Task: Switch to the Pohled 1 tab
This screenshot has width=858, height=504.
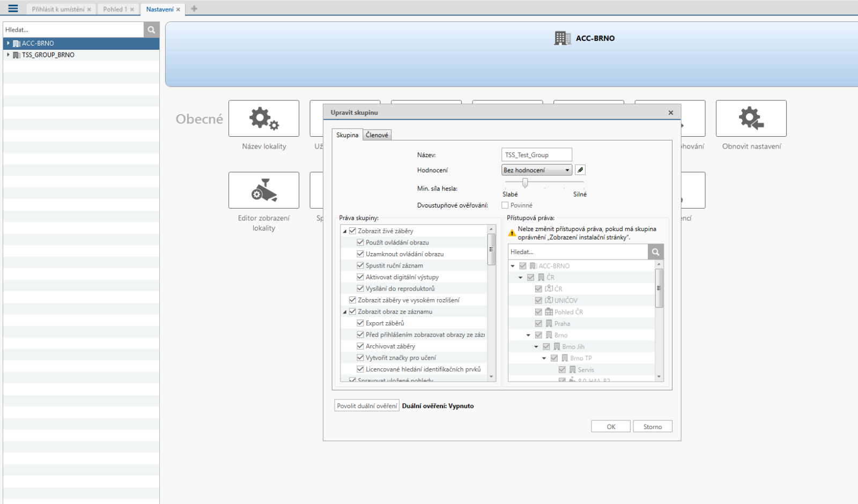Action: click(115, 9)
